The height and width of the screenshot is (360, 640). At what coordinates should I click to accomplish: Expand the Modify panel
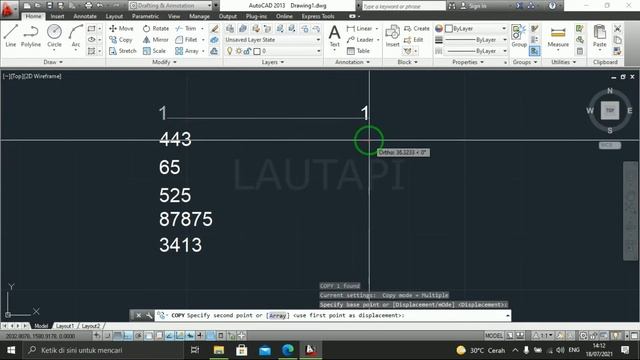pos(164,62)
